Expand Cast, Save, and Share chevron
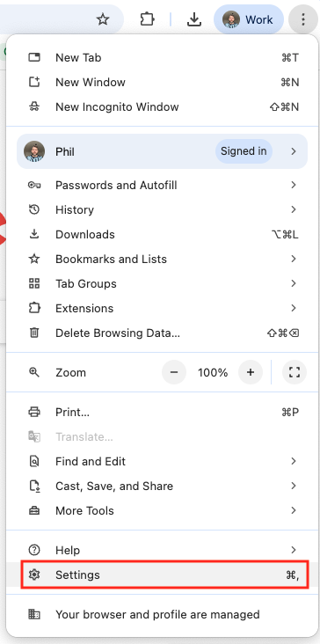Image resolution: width=320 pixels, height=644 pixels. pos(294,487)
